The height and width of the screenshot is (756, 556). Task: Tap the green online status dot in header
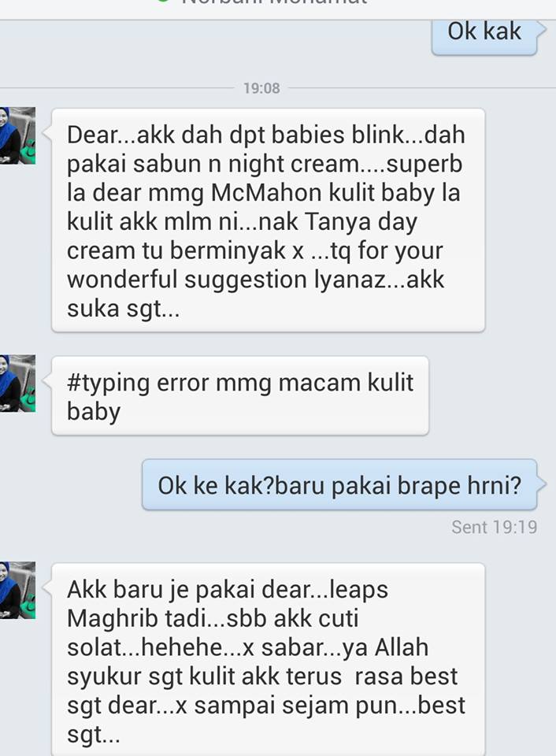click(x=164, y=1)
